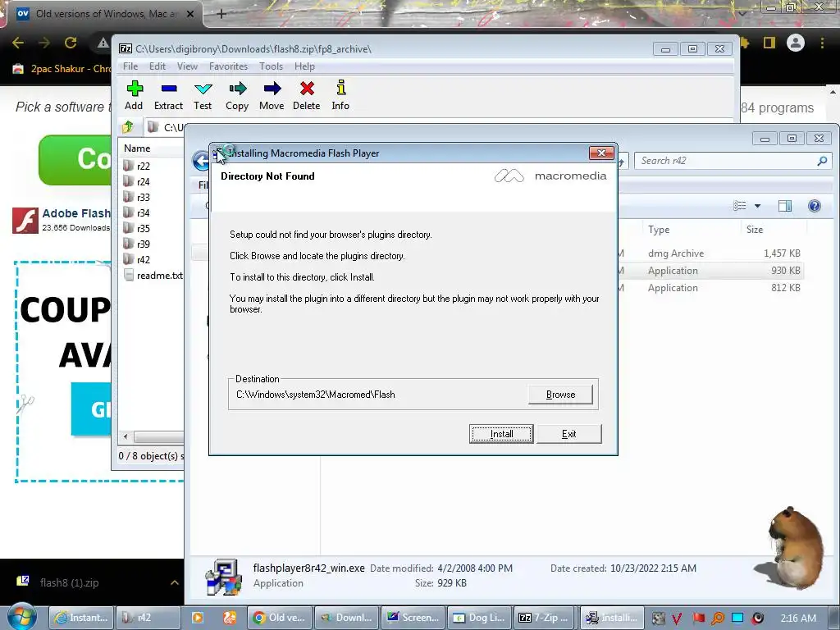
Task: Open Chrome profile avatar icon
Action: click(x=796, y=43)
